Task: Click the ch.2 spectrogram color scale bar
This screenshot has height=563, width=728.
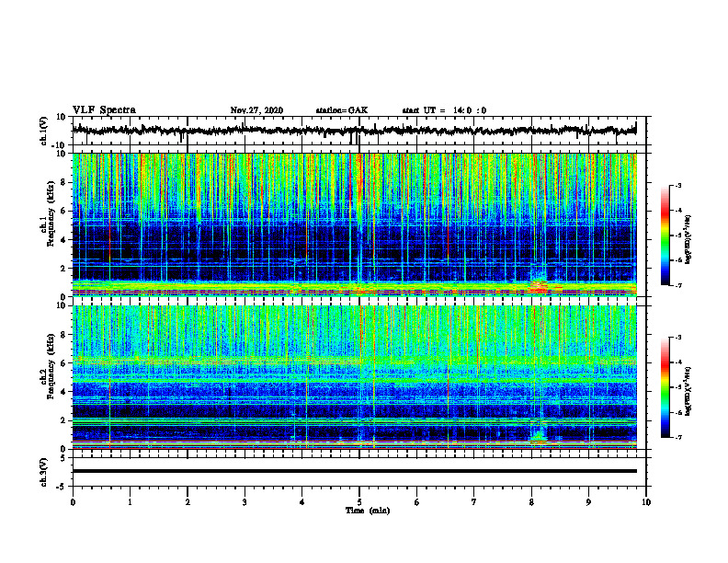Action: (665, 387)
